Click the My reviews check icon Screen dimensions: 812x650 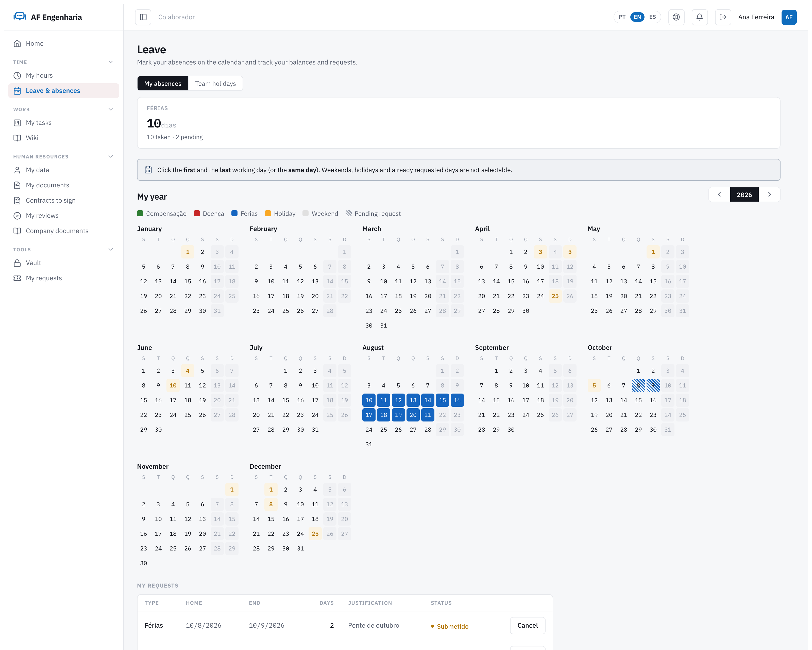pyautogui.click(x=17, y=216)
